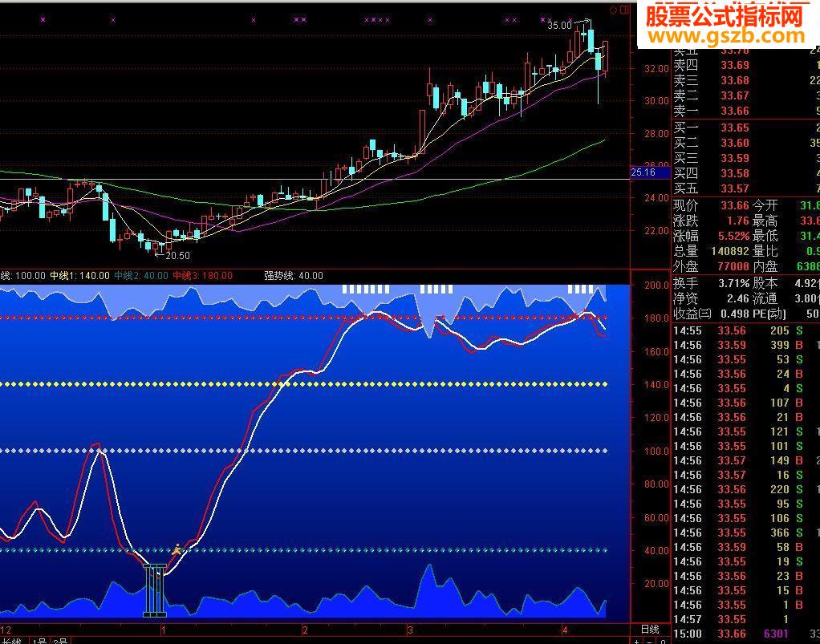Viewport: 820px width, 644px height.
Task: Click the trade row with volume 220 S
Action: (x=745, y=489)
